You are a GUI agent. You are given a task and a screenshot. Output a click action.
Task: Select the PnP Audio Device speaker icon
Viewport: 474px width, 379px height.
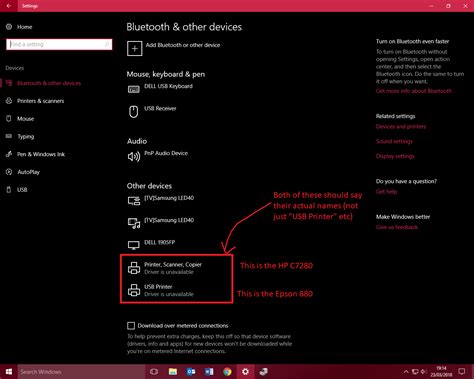coord(134,156)
